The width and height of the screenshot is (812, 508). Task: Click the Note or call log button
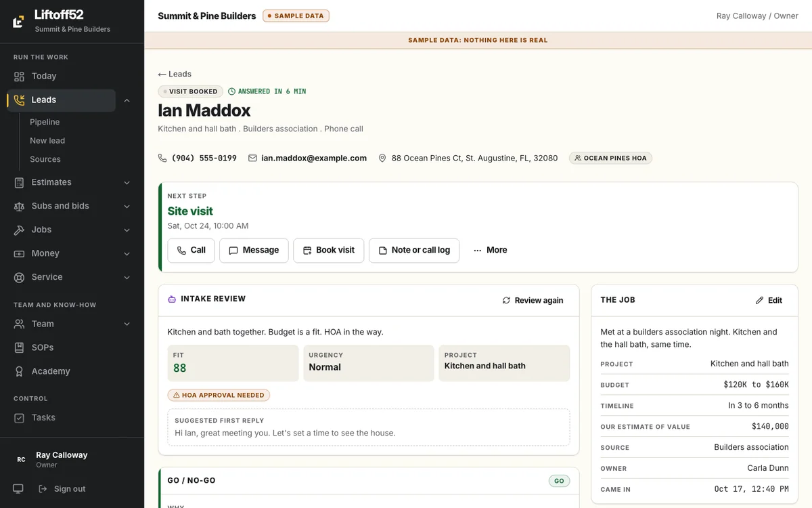click(x=414, y=250)
